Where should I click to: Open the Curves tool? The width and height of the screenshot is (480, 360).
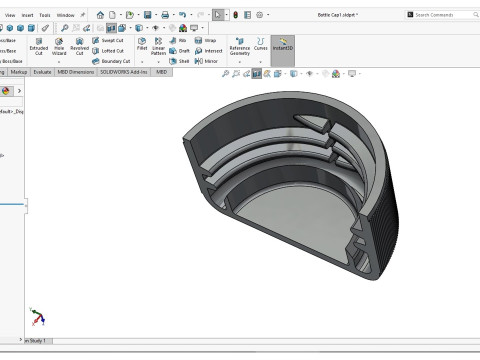[261, 44]
